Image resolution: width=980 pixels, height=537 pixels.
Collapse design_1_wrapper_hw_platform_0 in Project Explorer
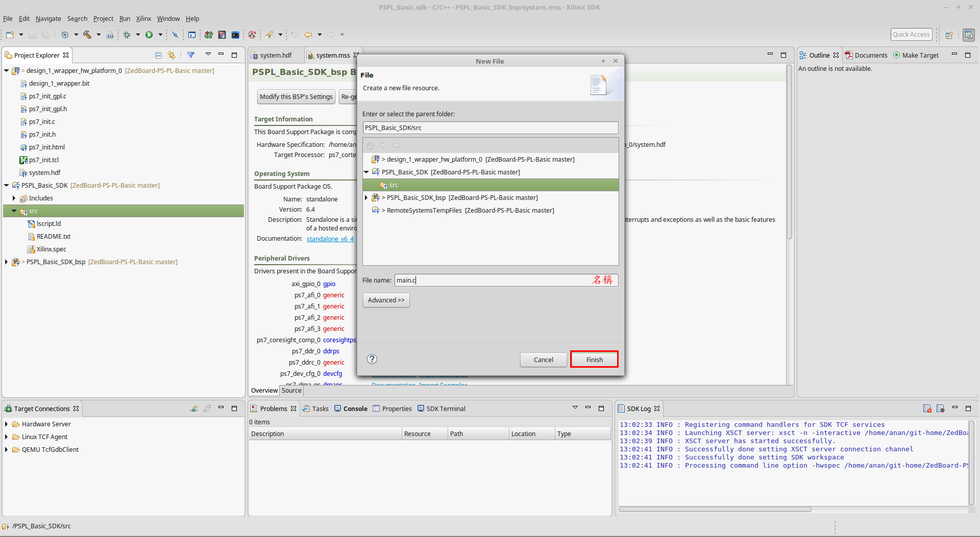coord(7,71)
